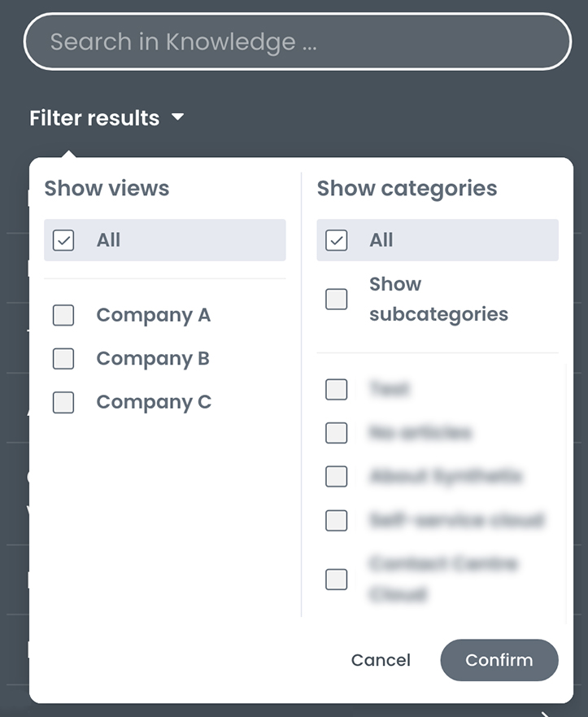The height and width of the screenshot is (717, 588).
Task: Tick the Company B checkbox
Action: point(63,358)
